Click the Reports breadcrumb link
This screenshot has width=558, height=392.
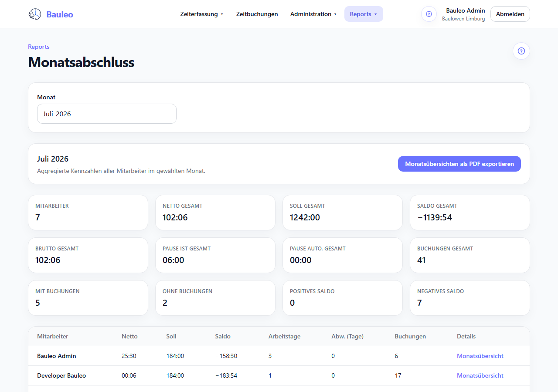click(x=39, y=47)
